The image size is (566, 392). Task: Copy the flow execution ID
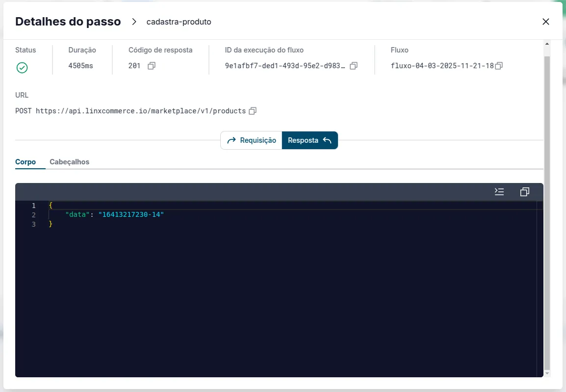pos(354,66)
